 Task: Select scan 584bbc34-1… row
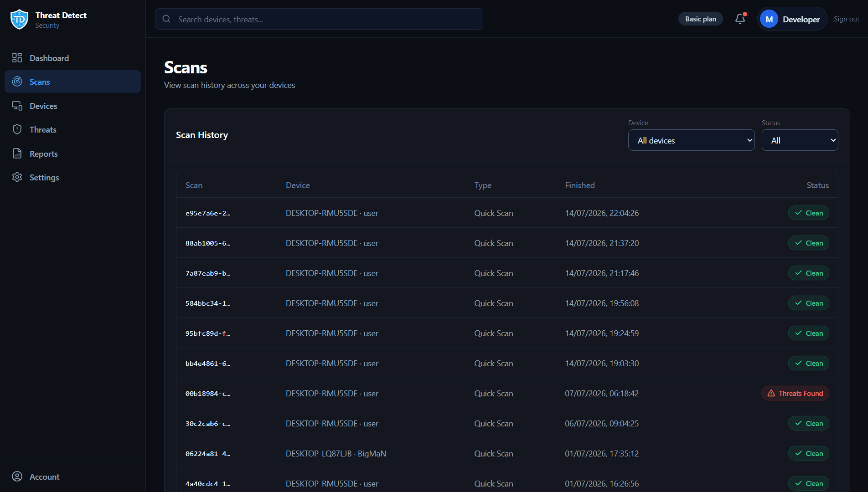coord(507,303)
